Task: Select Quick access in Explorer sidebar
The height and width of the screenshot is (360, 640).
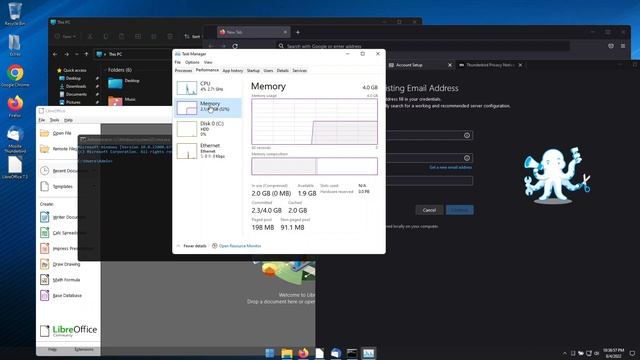Action: 72,70
